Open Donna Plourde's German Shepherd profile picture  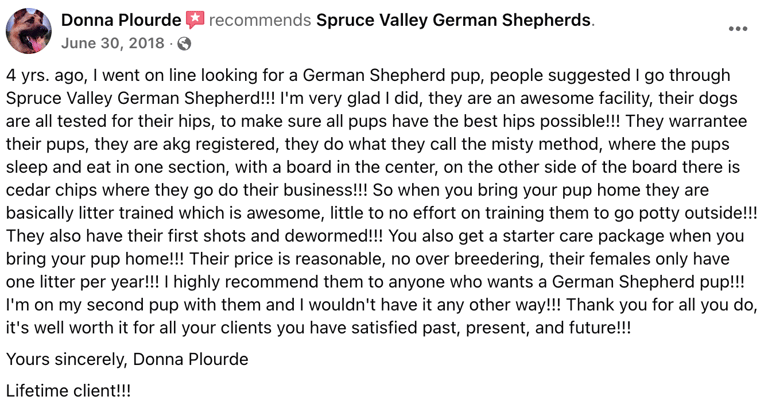pyautogui.click(x=29, y=31)
